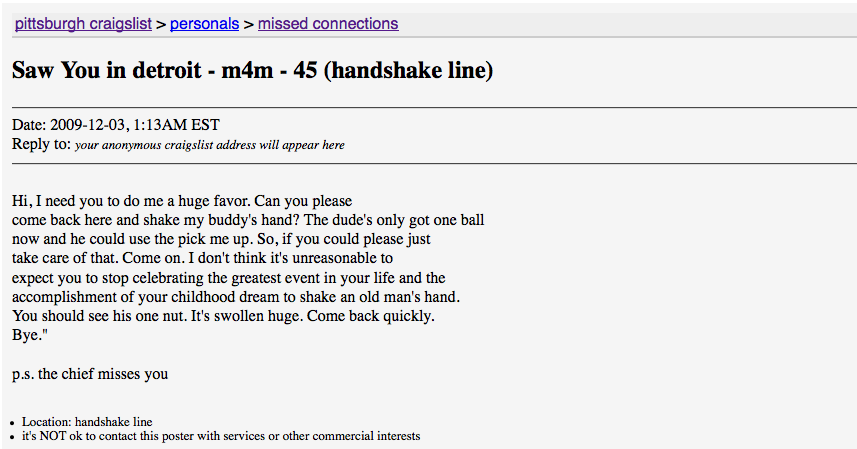Image resolution: width=857 pixels, height=449 pixels.
Task: Click the line 'take care of that'
Action: 202,258
